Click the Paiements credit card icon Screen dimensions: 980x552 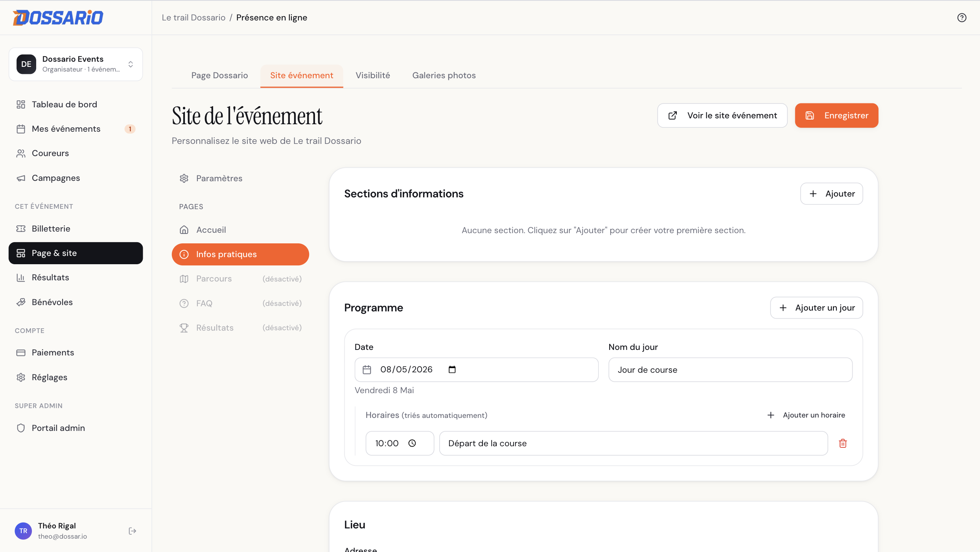pos(21,353)
